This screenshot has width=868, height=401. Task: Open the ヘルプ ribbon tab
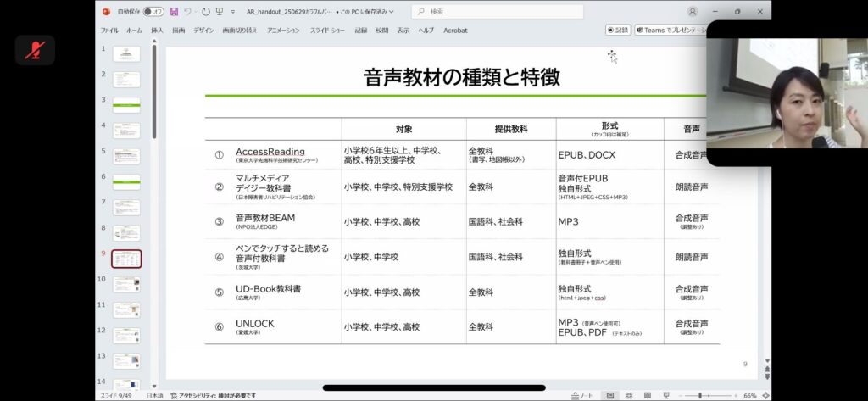(x=426, y=31)
